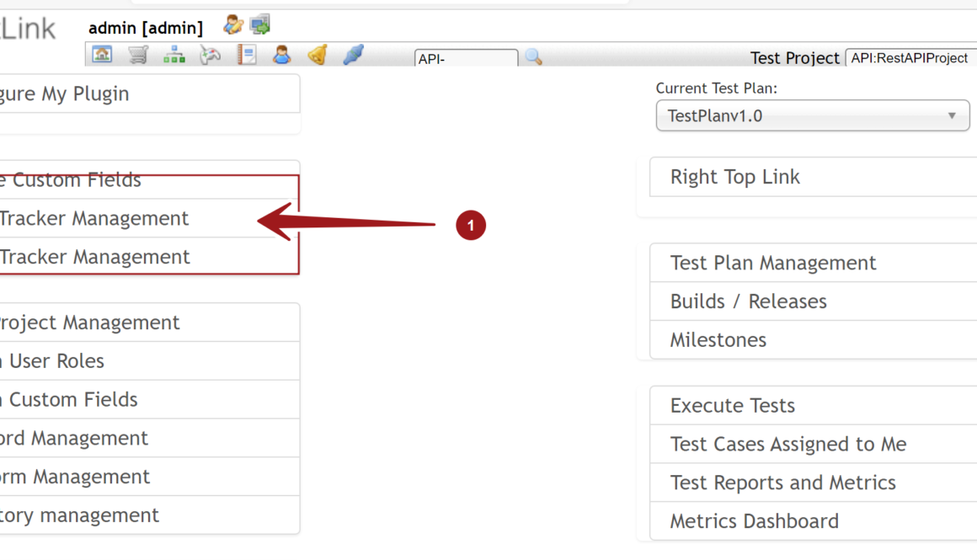Viewport: 977px width, 560px height.
Task: Click the home desktop icon in toolbar
Action: click(x=102, y=55)
